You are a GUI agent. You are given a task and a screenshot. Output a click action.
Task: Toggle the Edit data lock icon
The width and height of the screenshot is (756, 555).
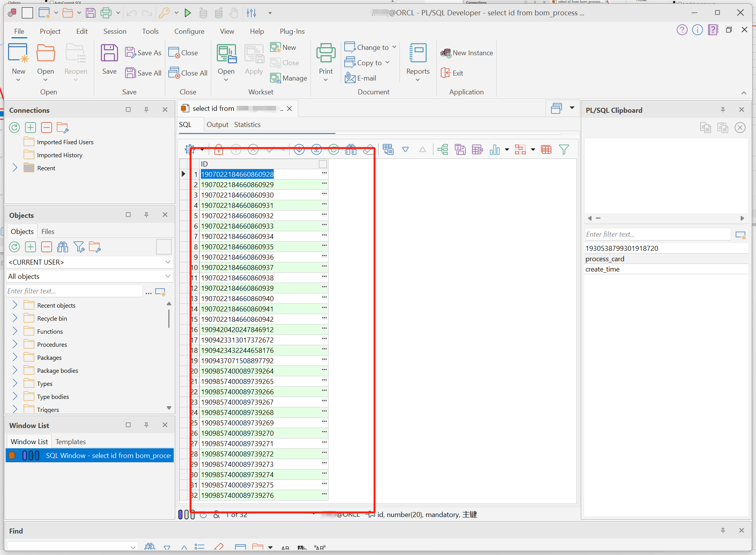click(x=219, y=150)
